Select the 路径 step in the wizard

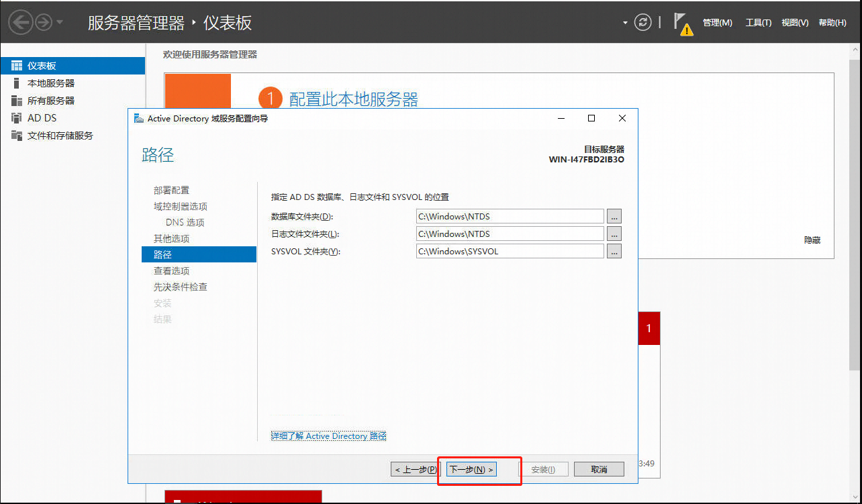199,254
